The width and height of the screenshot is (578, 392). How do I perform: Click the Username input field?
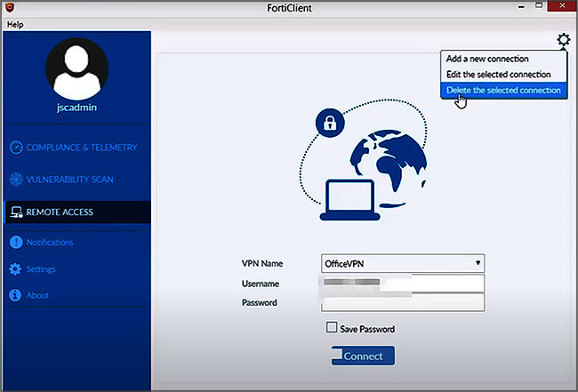coord(403,284)
